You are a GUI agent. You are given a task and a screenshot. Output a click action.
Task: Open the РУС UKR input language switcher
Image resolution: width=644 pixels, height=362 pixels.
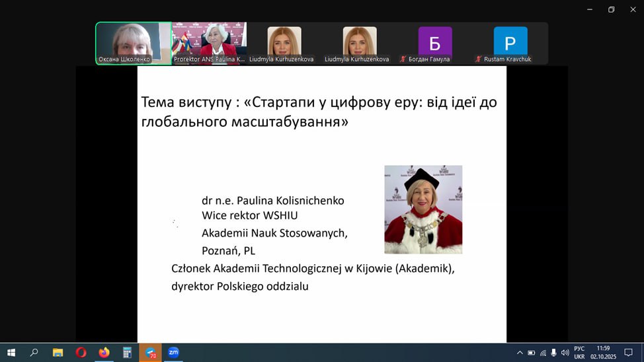(579, 352)
